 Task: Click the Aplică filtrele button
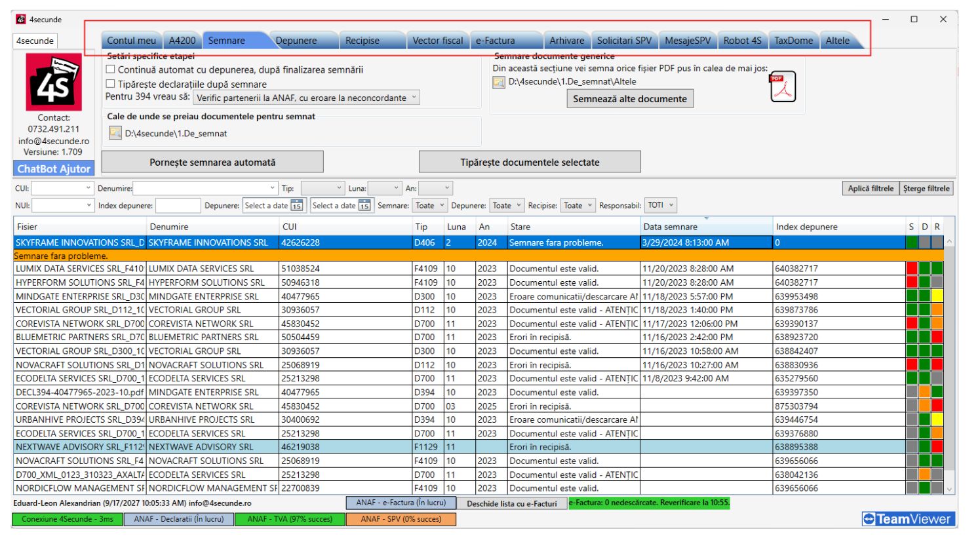871,189
